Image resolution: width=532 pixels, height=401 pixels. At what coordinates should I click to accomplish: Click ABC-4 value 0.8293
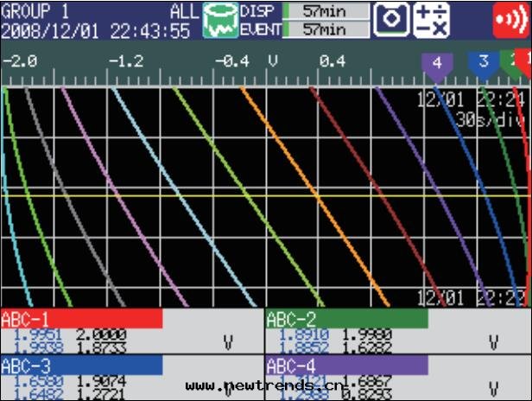click(x=367, y=395)
